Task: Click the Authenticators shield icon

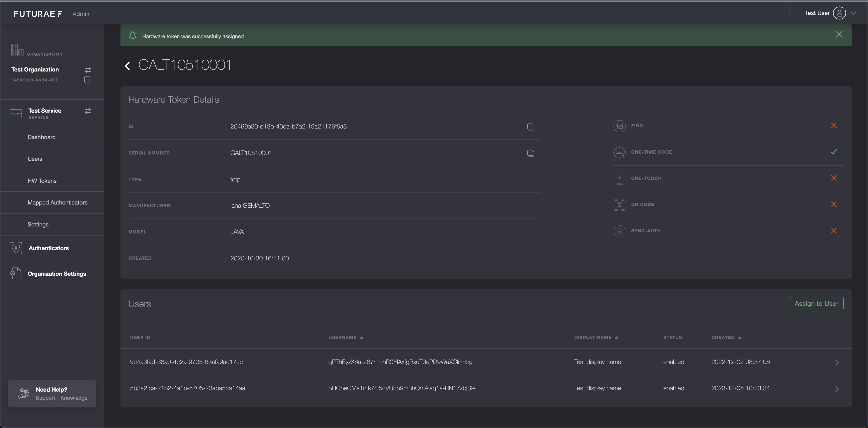Action: [x=16, y=248]
